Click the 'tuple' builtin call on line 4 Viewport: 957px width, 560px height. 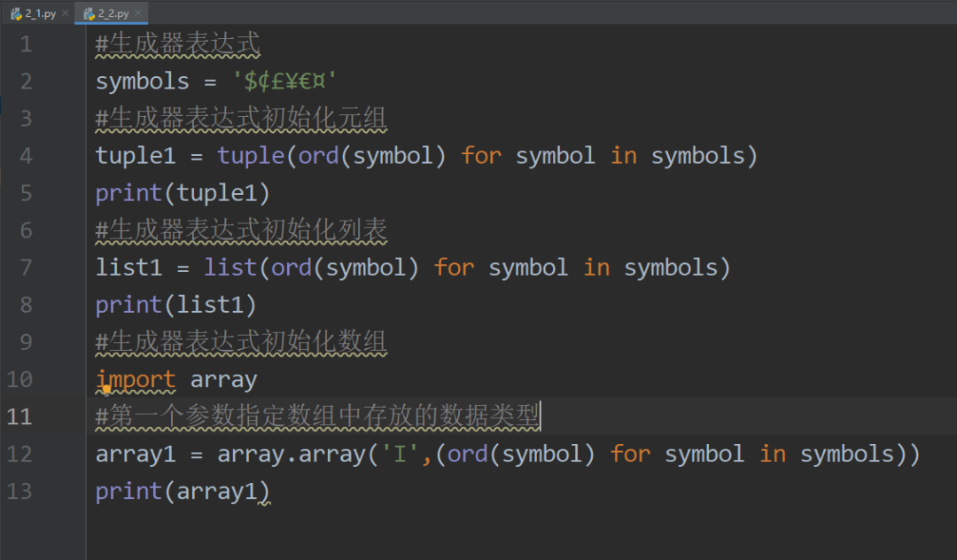tap(251, 156)
